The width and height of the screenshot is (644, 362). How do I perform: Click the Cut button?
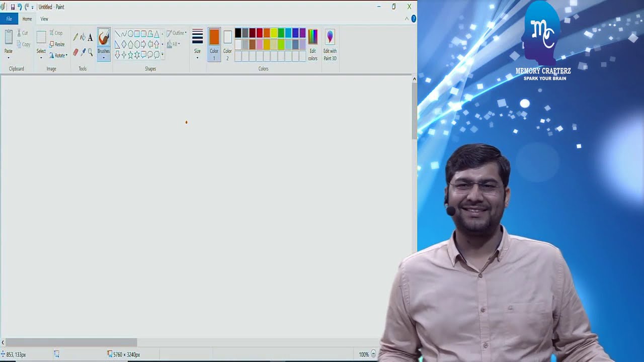pyautogui.click(x=23, y=33)
